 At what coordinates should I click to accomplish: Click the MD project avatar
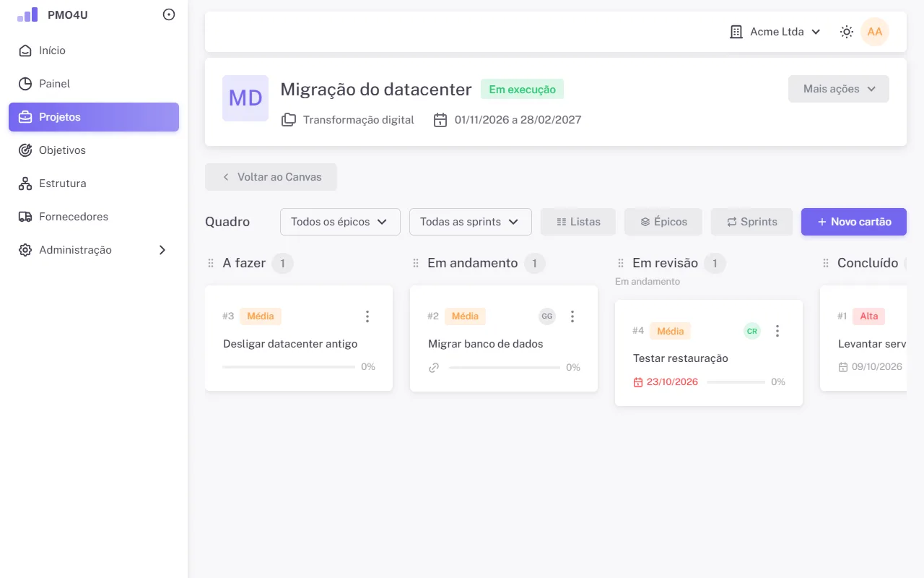[x=245, y=98]
